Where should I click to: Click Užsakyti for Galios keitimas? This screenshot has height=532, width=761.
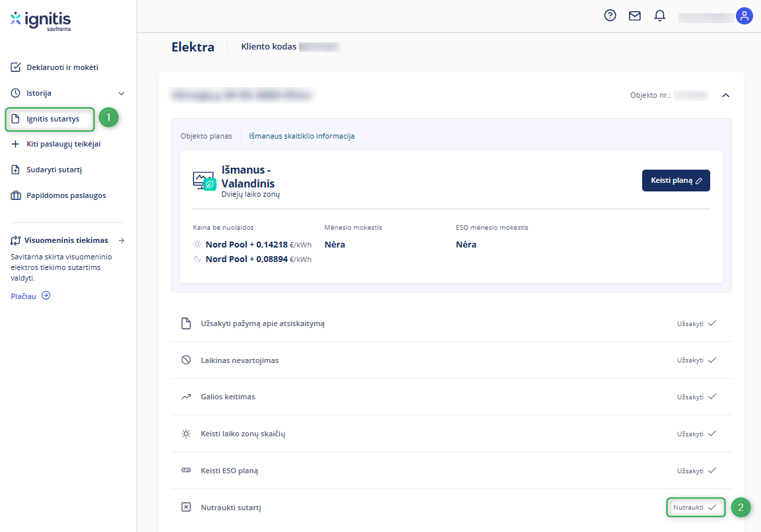click(x=696, y=397)
